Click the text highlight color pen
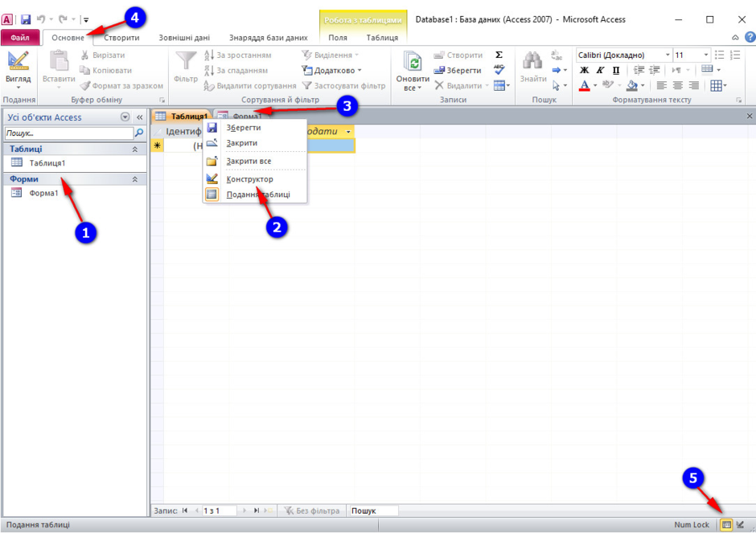This screenshot has height=533, width=756. 607,85
